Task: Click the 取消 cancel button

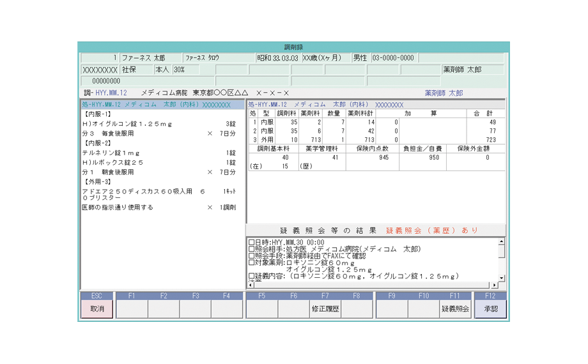Action: [x=97, y=308]
